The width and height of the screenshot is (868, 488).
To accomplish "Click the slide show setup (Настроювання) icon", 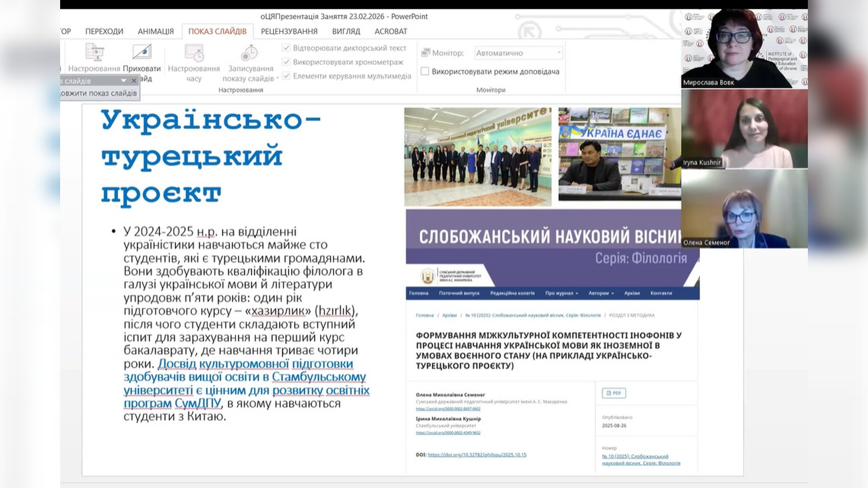I will pyautogui.click(x=95, y=53).
